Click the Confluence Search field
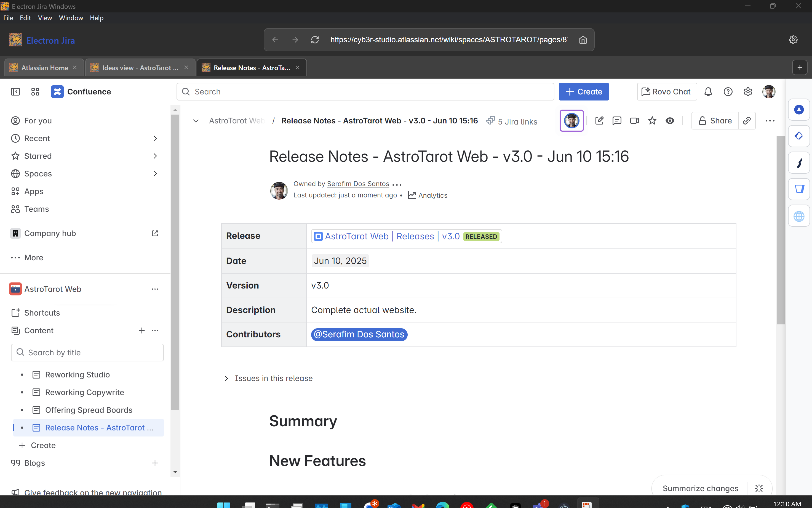Screen dimensions: 812x508 point(365,92)
